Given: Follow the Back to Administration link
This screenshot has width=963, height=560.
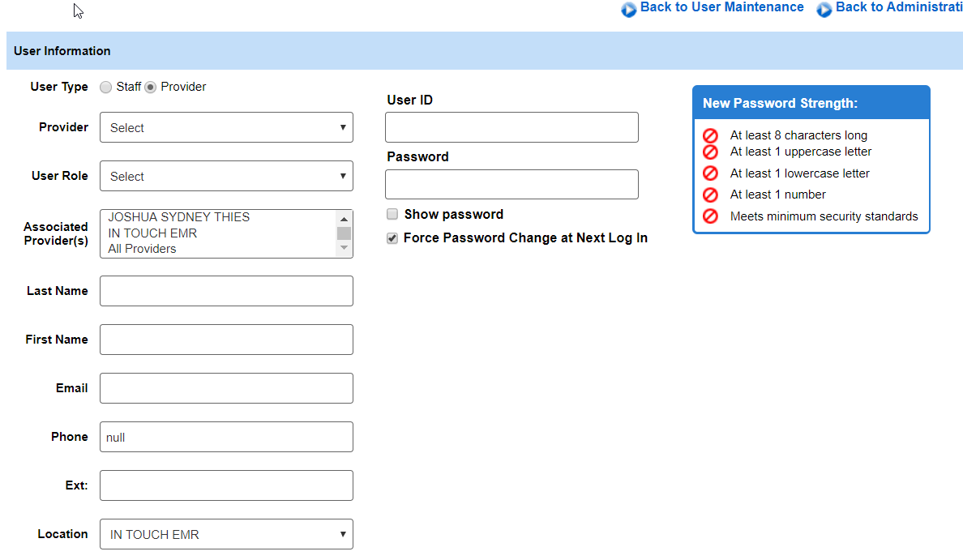Looking at the screenshot, I should point(898,7).
